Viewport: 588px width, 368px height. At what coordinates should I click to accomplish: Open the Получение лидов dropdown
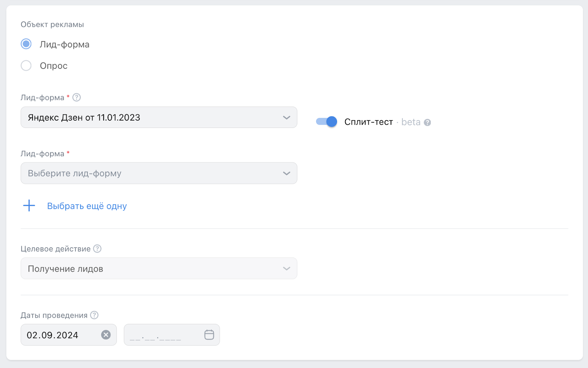[x=159, y=268]
